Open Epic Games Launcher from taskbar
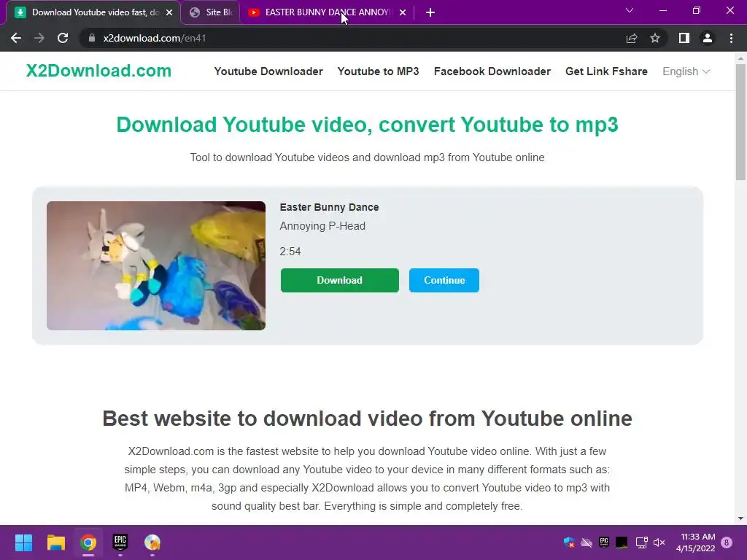The image size is (747, 560). [x=120, y=542]
